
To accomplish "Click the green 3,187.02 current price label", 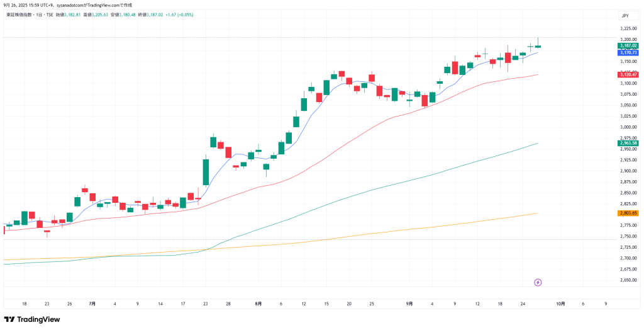I will coord(628,46).
